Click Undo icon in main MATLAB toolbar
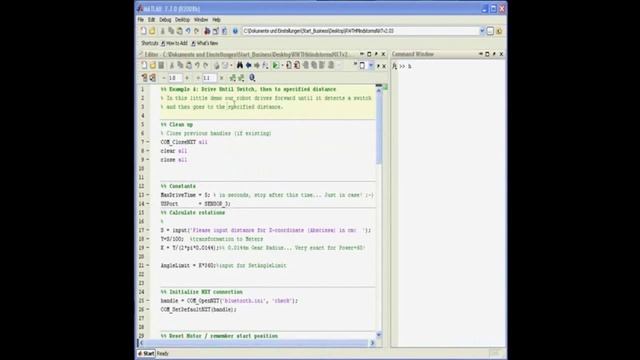640x360 pixels. pos(188,31)
